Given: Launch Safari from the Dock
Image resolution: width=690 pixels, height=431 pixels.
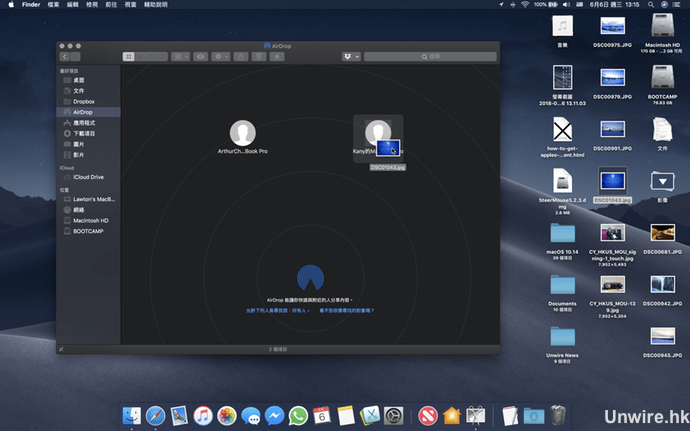Looking at the screenshot, I should [155, 415].
